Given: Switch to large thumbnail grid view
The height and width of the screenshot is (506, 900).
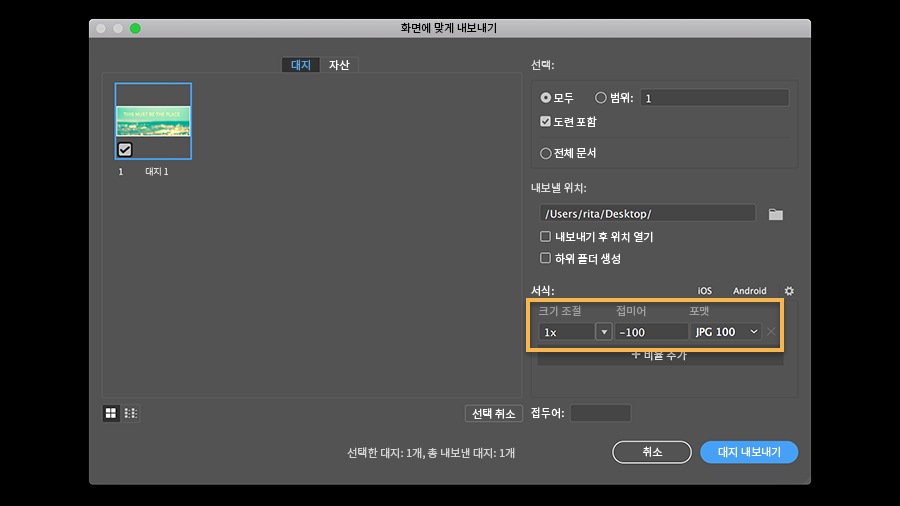Looking at the screenshot, I should point(111,413).
